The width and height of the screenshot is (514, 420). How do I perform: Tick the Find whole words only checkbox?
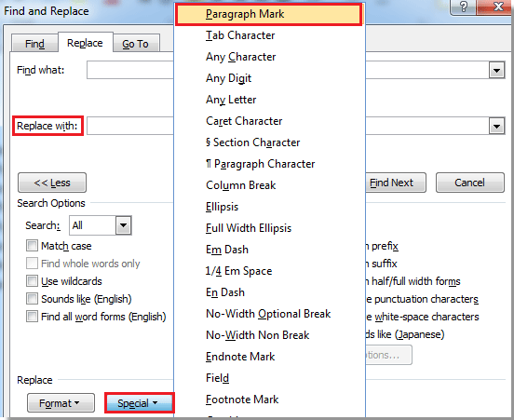(32, 264)
